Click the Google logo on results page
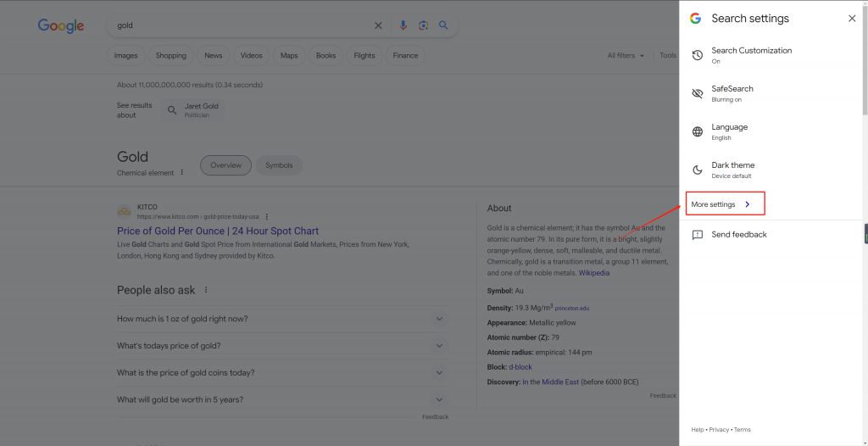The height and width of the screenshot is (446, 868). (x=61, y=25)
